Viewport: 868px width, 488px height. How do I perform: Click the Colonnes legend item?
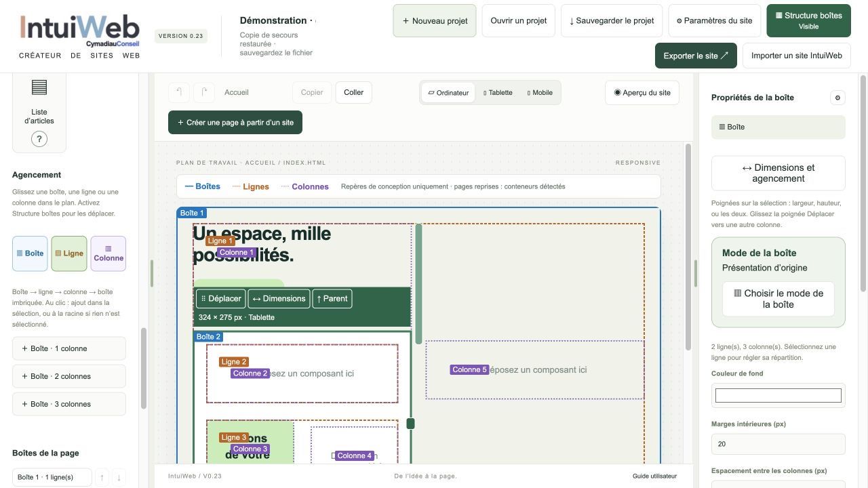tap(305, 186)
